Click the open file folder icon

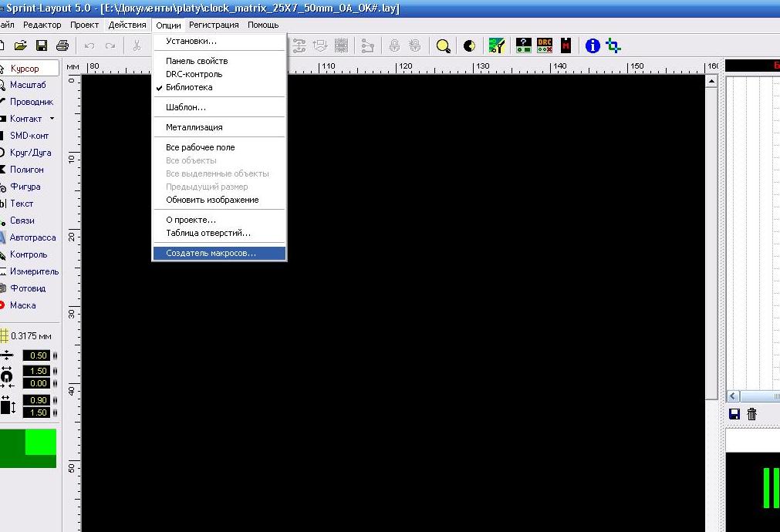21,46
